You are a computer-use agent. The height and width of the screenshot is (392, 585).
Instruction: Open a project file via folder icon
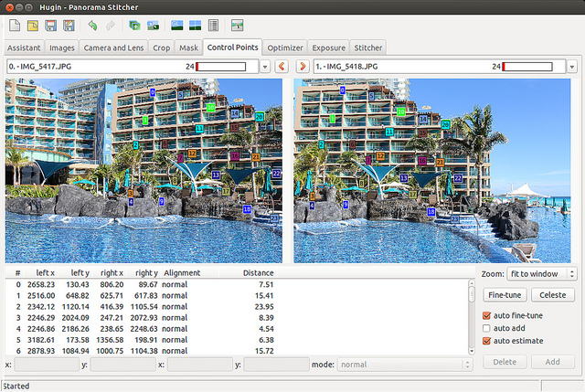32,25
